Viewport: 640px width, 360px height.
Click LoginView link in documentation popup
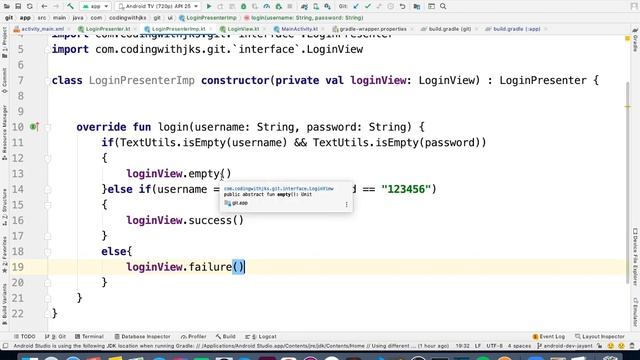coord(279,189)
